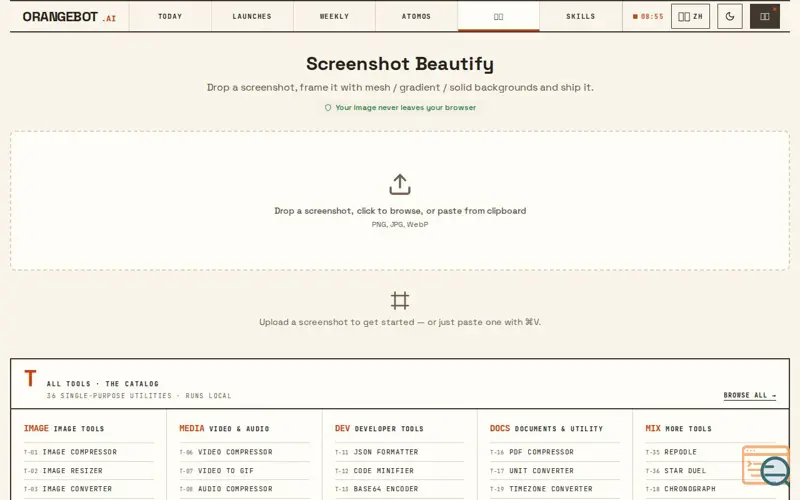Open T-11 JSON Formatter

click(399, 452)
